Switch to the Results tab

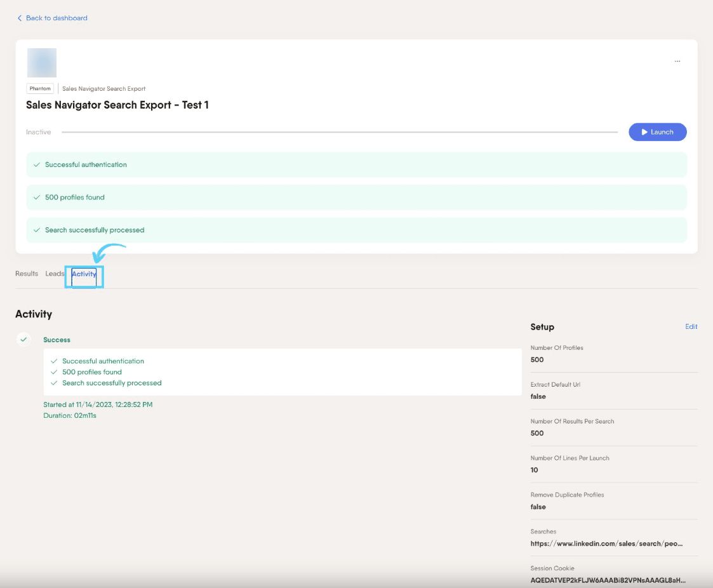click(x=27, y=274)
